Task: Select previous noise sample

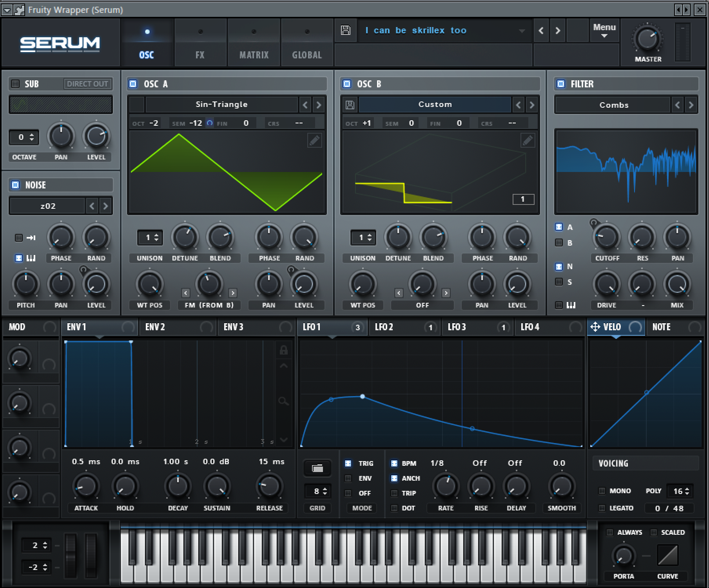Action: 92,206
